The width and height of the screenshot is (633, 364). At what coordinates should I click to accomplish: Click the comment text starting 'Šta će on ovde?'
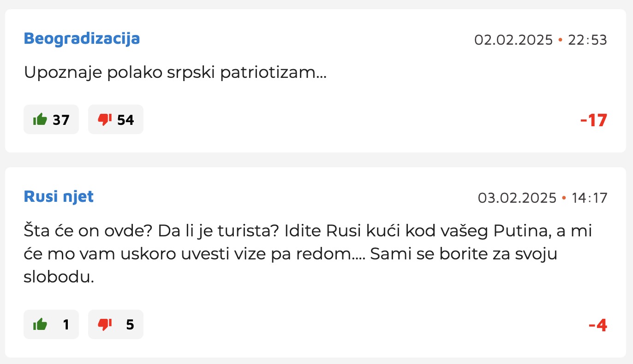[x=308, y=254]
